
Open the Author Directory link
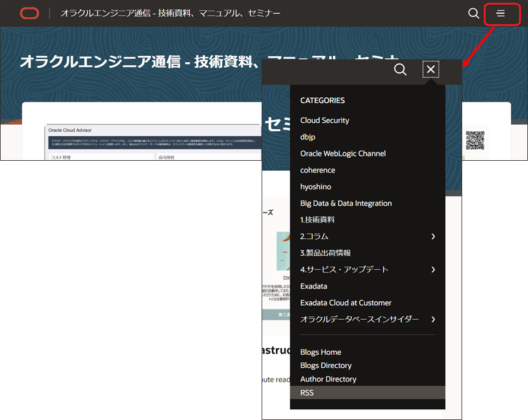click(x=328, y=379)
